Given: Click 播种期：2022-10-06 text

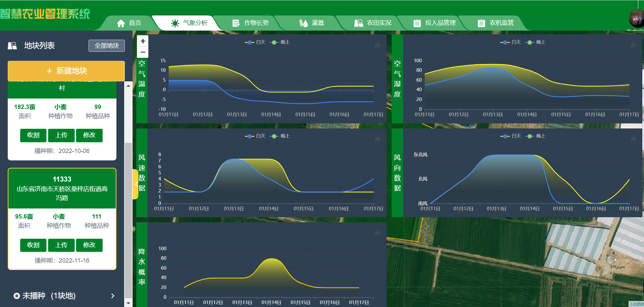Looking at the screenshot, I should pos(62,151).
